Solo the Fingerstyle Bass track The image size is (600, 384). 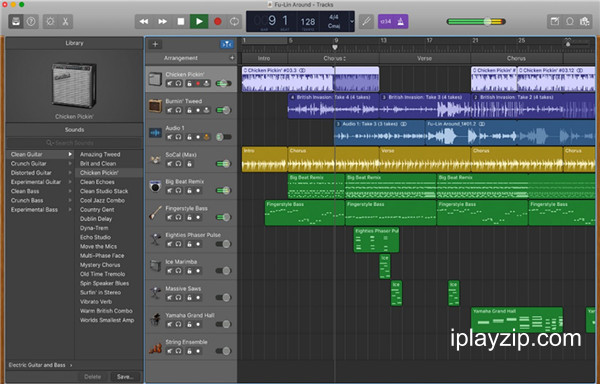tap(179, 217)
